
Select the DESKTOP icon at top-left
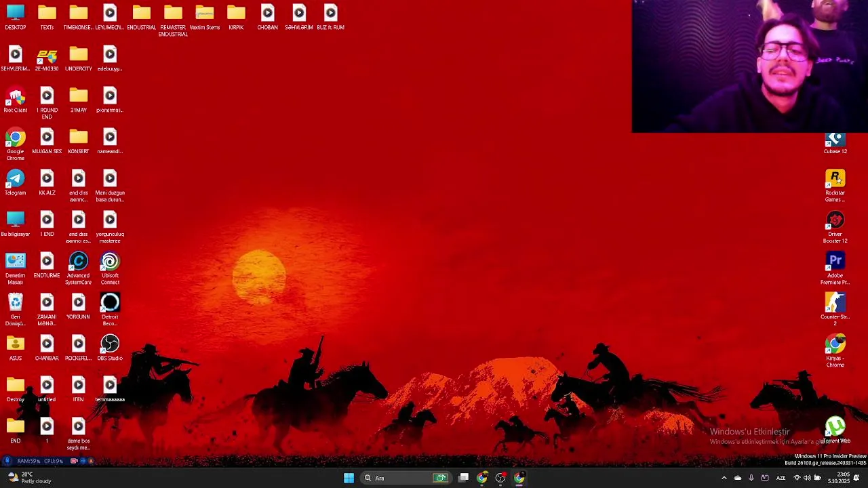point(15,18)
